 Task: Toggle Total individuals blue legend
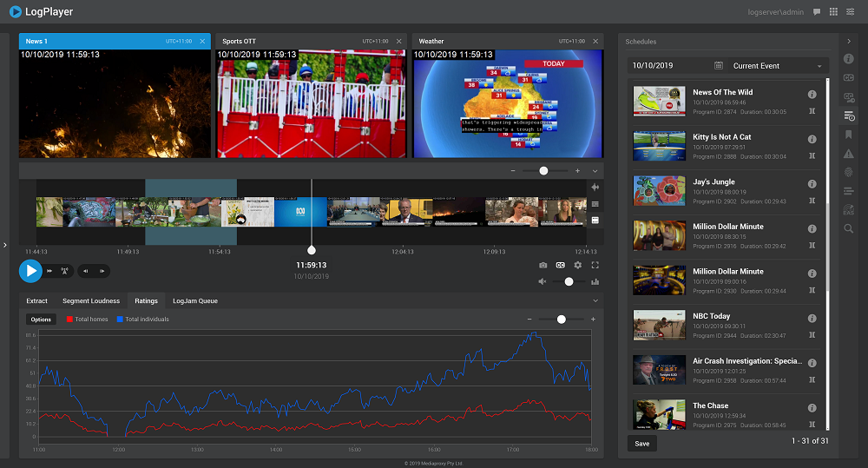click(x=143, y=319)
